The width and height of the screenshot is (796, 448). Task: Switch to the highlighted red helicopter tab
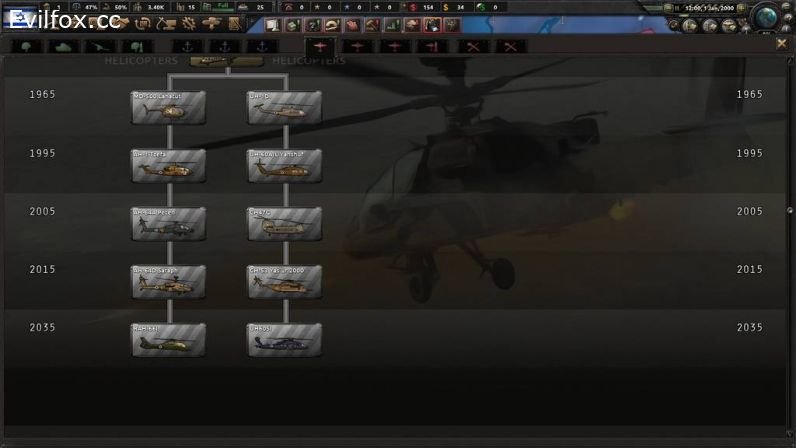point(320,46)
